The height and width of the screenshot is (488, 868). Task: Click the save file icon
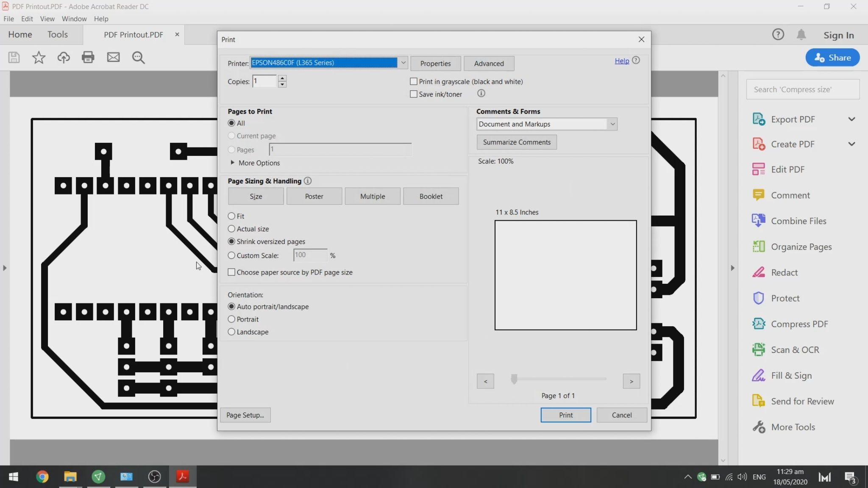coord(14,57)
